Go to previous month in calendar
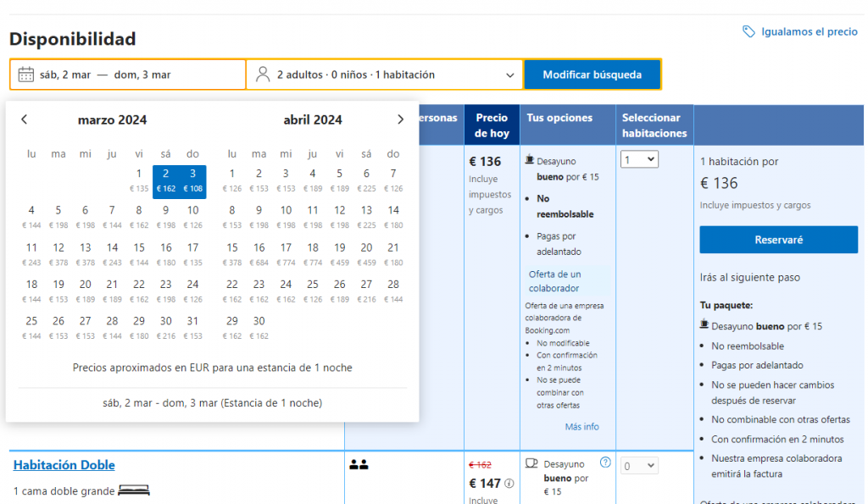This screenshot has height=504, width=868. point(24,119)
